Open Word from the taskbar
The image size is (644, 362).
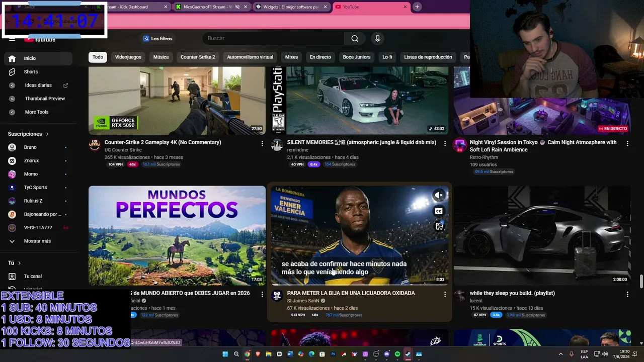[x=290, y=354]
